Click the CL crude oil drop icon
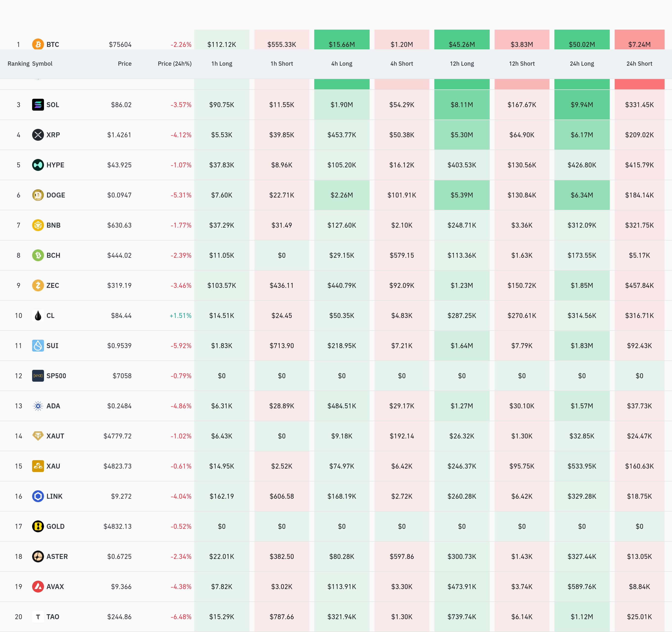This screenshot has width=672, height=632. click(38, 316)
